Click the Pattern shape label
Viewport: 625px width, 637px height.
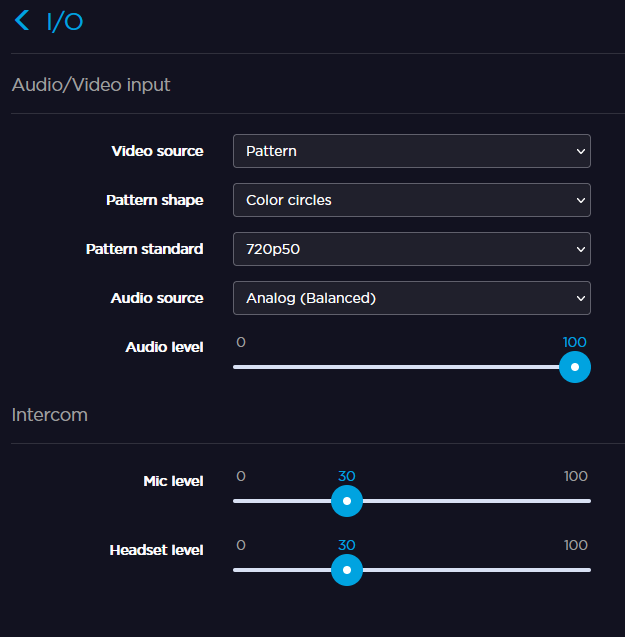[154, 200]
